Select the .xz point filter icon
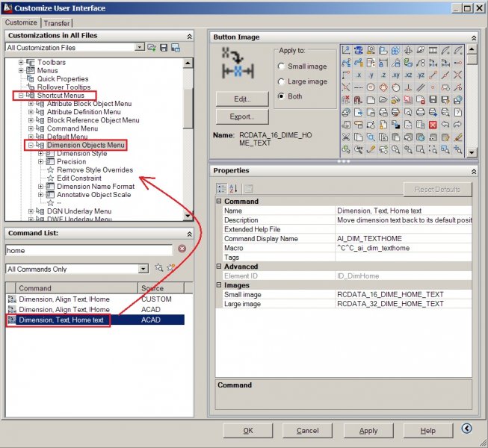 pos(408,75)
